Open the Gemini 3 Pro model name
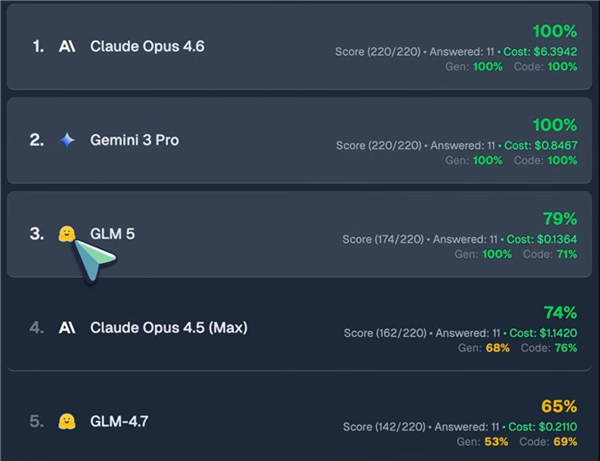The height and width of the screenshot is (461, 600). click(x=134, y=140)
